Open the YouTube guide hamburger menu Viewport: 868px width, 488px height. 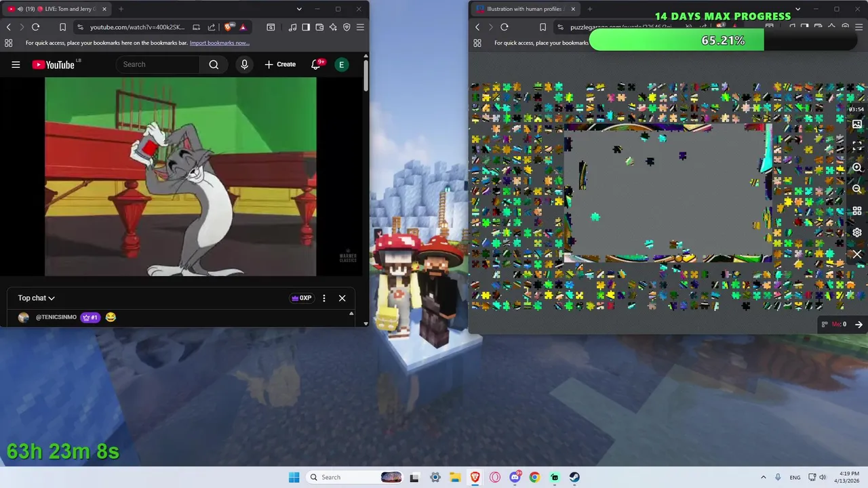click(16, 64)
